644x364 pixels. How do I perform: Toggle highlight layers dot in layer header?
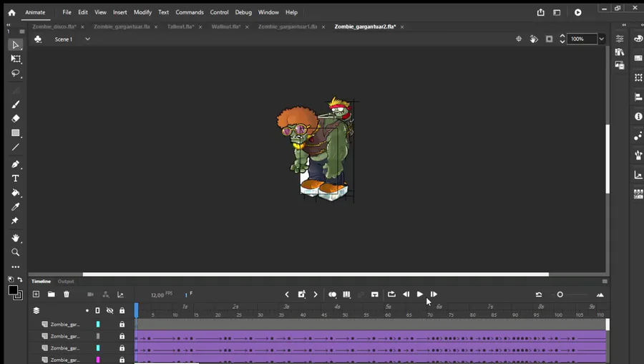[87, 310]
